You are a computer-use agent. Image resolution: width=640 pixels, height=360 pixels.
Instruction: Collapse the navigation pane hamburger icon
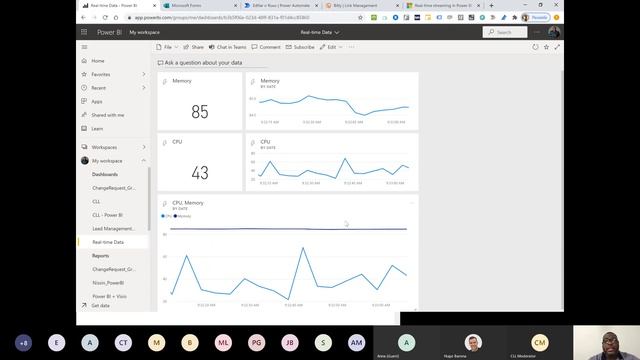click(x=84, y=47)
